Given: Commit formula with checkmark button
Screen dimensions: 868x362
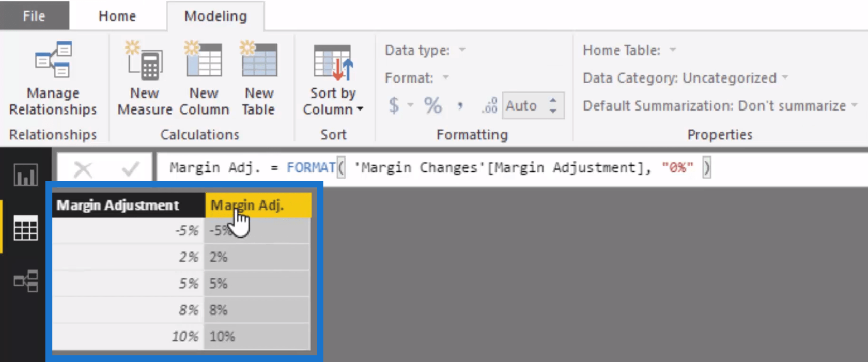Looking at the screenshot, I should pos(130,168).
